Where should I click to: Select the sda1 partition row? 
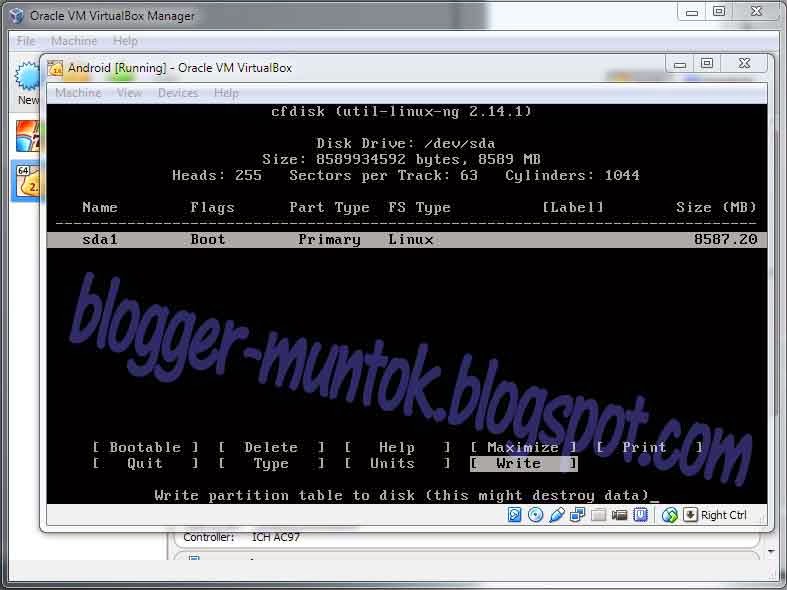407,239
